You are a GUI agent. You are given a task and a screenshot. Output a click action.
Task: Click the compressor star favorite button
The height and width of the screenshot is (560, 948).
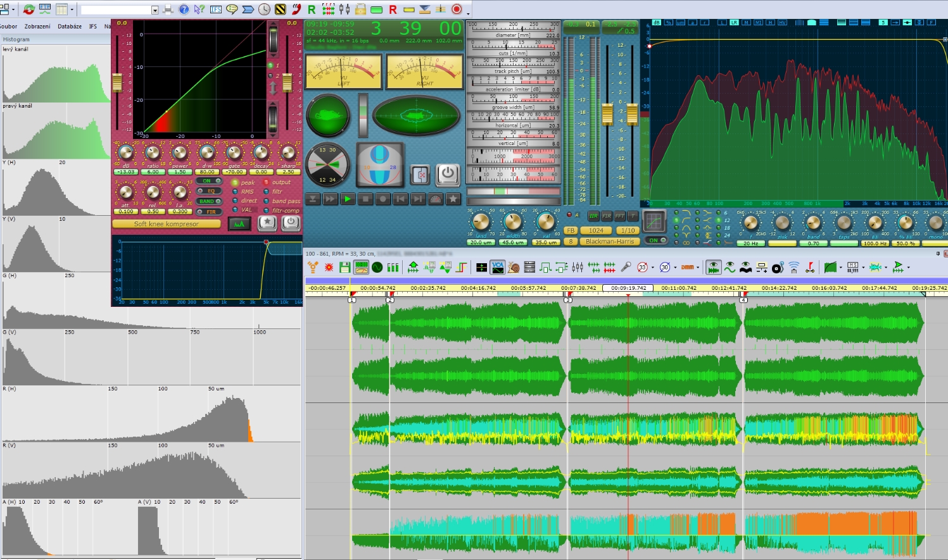click(267, 223)
